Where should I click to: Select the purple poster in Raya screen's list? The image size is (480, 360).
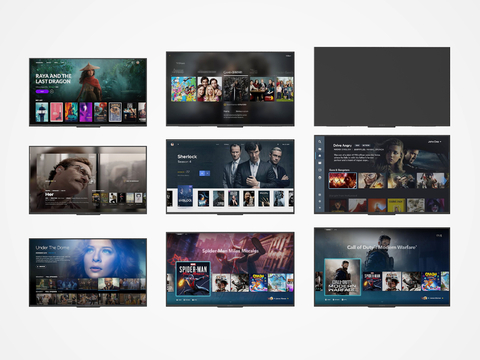pyautogui.click(x=86, y=112)
